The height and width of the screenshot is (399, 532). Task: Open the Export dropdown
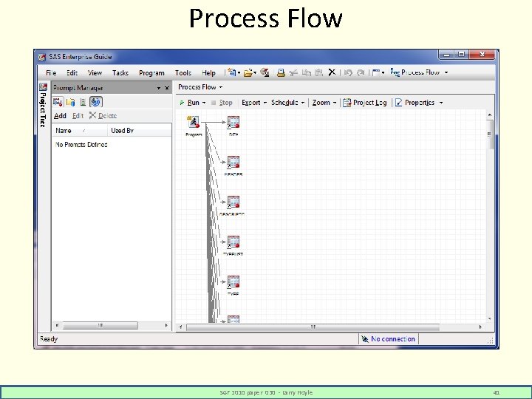pos(254,103)
